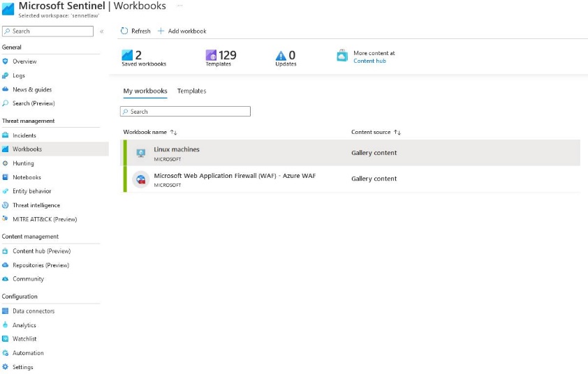Select the My workbooks tab
Image resolution: width=588 pixels, height=374 pixels.
click(x=145, y=91)
